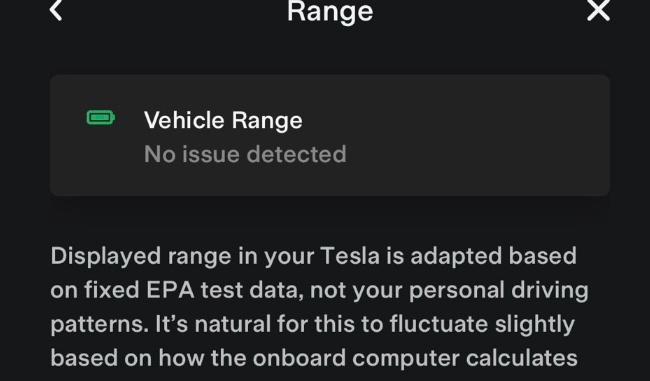
Task: Tap the phrase 'personal driving' in the text
Action: (499, 291)
